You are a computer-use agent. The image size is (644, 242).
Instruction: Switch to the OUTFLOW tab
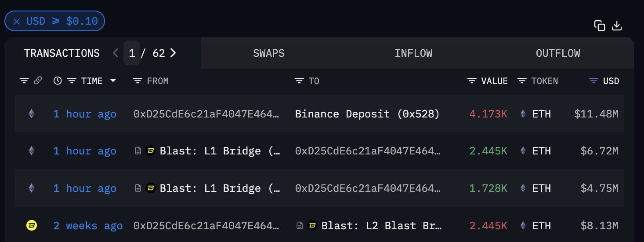pos(558,53)
